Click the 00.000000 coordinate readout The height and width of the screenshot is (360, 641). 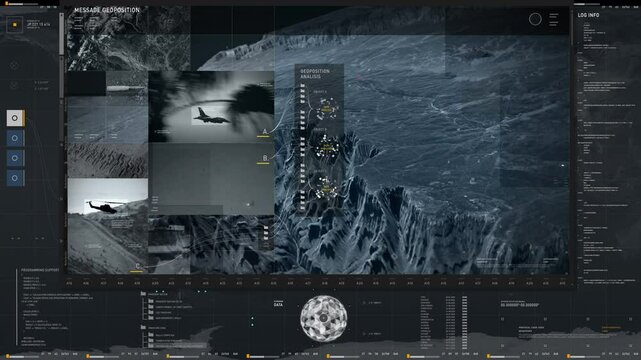[x=520, y=305]
